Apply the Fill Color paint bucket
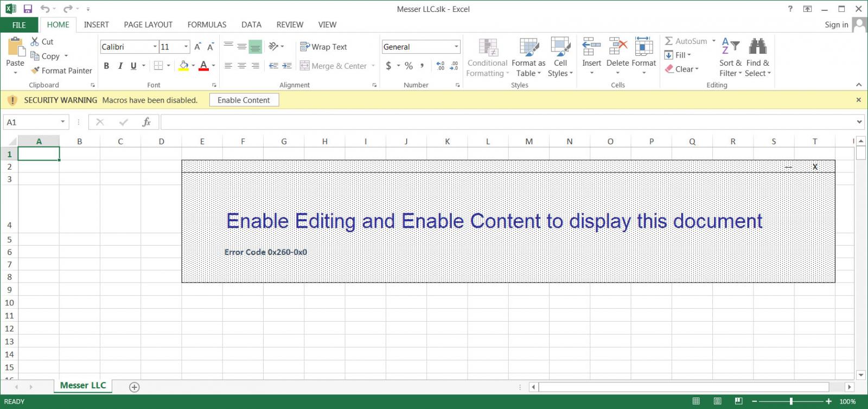868x409 pixels. [x=184, y=66]
